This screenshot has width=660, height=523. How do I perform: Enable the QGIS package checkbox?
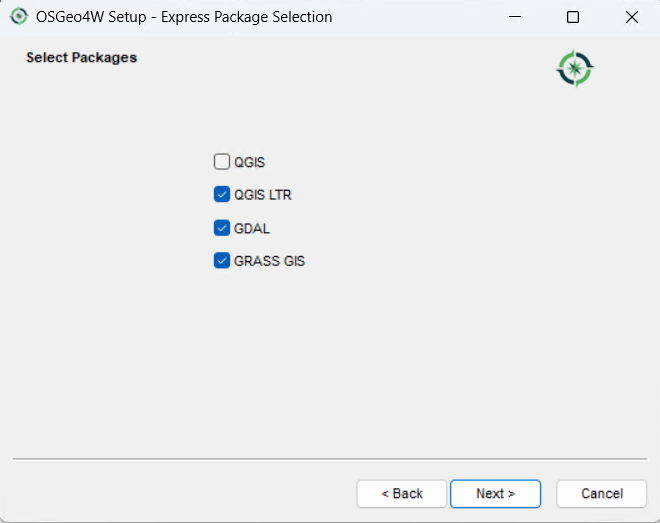[x=222, y=162]
